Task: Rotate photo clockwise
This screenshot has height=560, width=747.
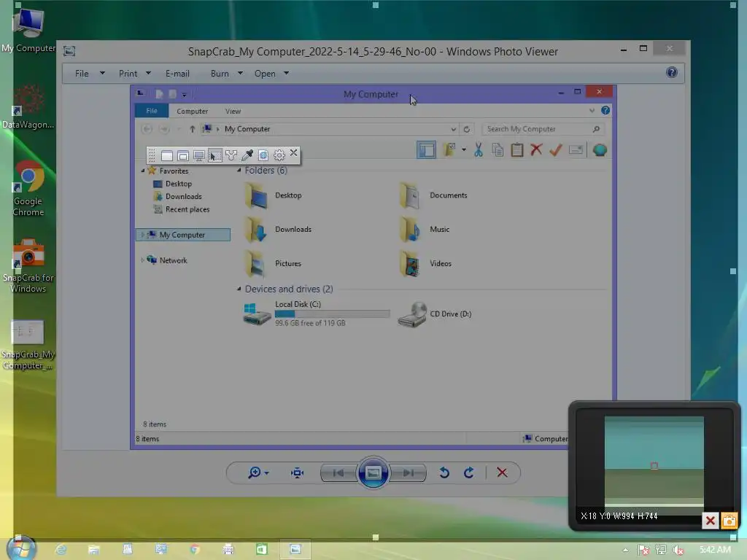Action: click(x=469, y=472)
